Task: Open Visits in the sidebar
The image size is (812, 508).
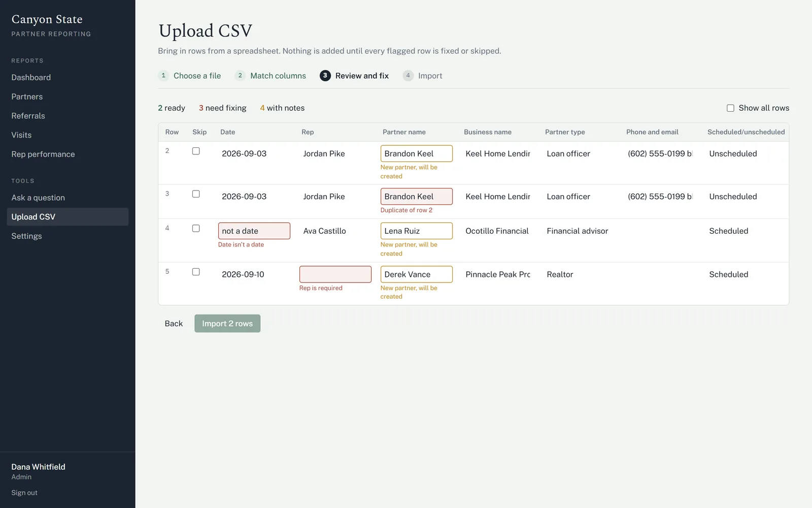Action: [67, 135]
